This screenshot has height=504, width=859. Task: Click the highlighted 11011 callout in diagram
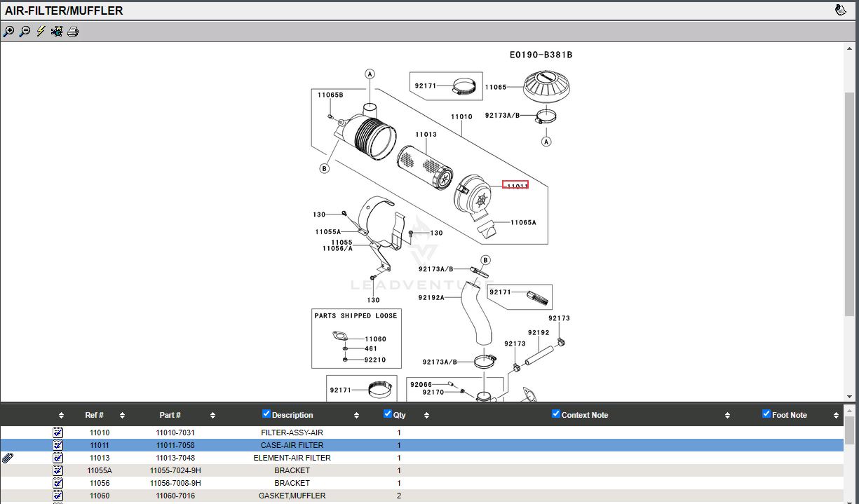515,185
